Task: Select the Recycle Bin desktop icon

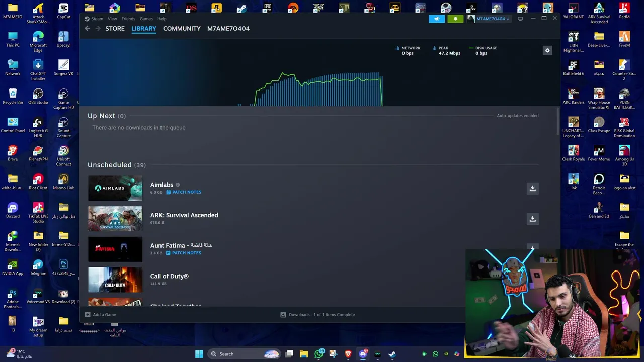Action: 13,96
